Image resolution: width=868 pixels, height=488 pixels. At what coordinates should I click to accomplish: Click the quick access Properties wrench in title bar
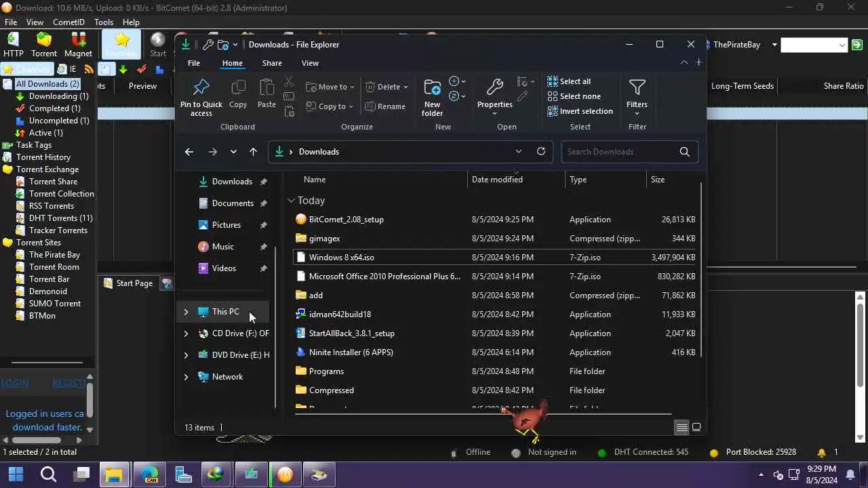coord(208,45)
